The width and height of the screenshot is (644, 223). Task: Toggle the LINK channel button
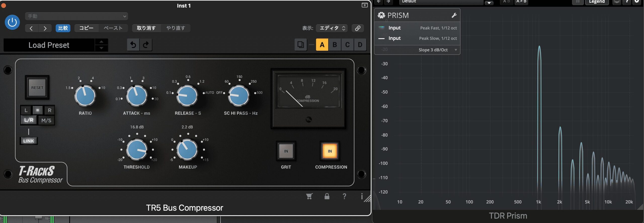pos(28,141)
